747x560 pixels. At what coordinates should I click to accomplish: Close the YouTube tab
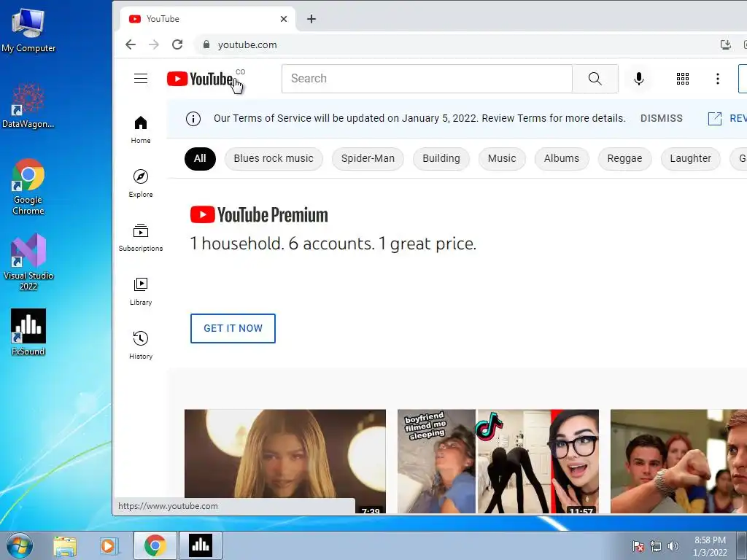[x=284, y=19]
